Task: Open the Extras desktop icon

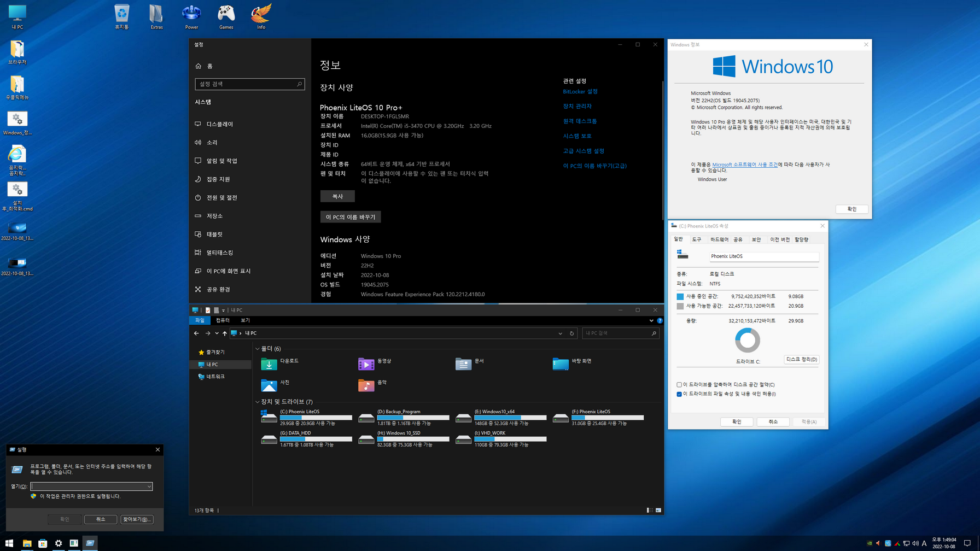Action: pyautogui.click(x=156, y=16)
